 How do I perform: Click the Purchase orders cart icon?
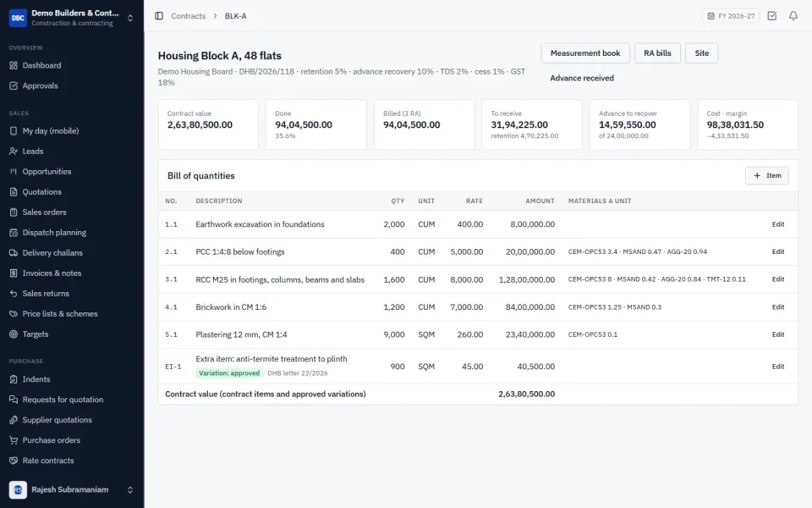[x=14, y=440]
